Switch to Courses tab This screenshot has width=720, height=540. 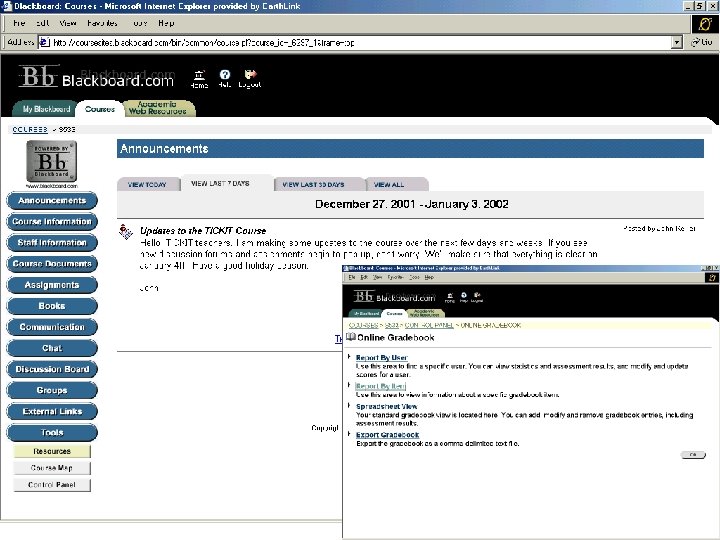pyautogui.click(x=100, y=109)
